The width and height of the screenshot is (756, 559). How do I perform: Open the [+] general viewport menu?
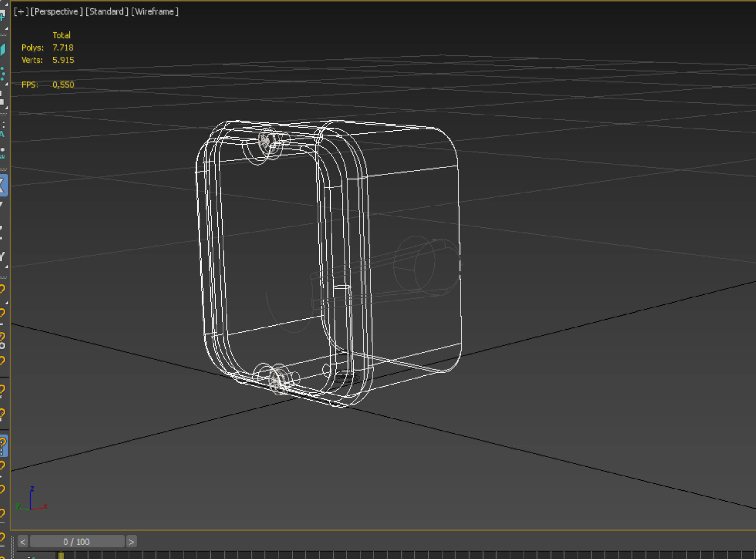pyautogui.click(x=21, y=11)
